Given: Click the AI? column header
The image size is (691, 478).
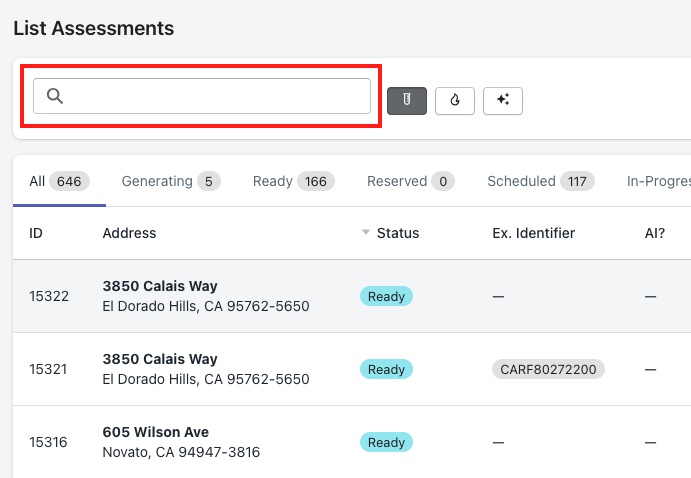Looking at the screenshot, I should (x=655, y=233).
